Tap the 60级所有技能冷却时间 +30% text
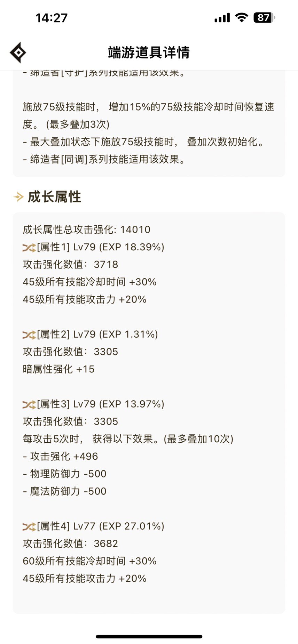The width and height of the screenshot is (298, 644). [90, 561]
